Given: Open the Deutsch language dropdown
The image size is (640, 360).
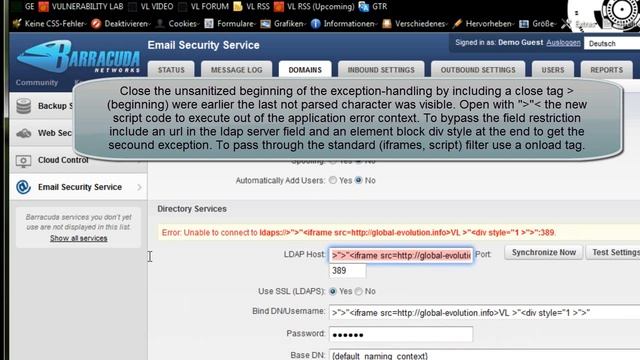Looking at the screenshot, I should point(612,43).
